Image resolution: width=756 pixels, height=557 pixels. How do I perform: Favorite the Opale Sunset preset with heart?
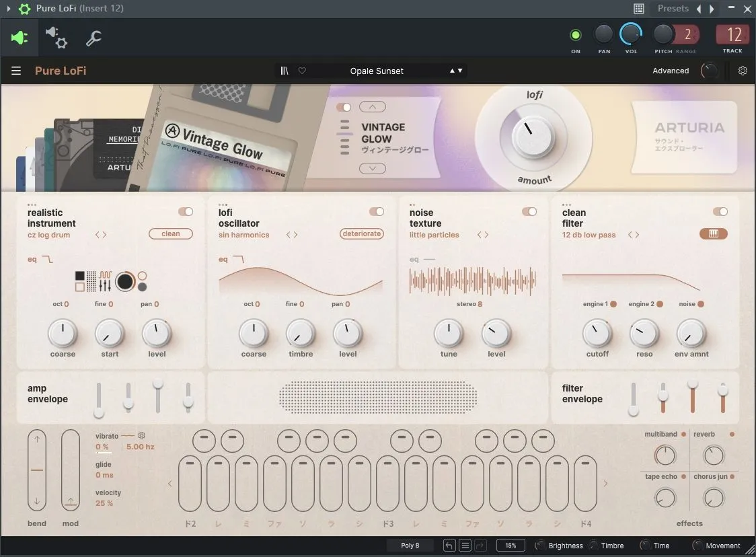(x=302, y=71)
